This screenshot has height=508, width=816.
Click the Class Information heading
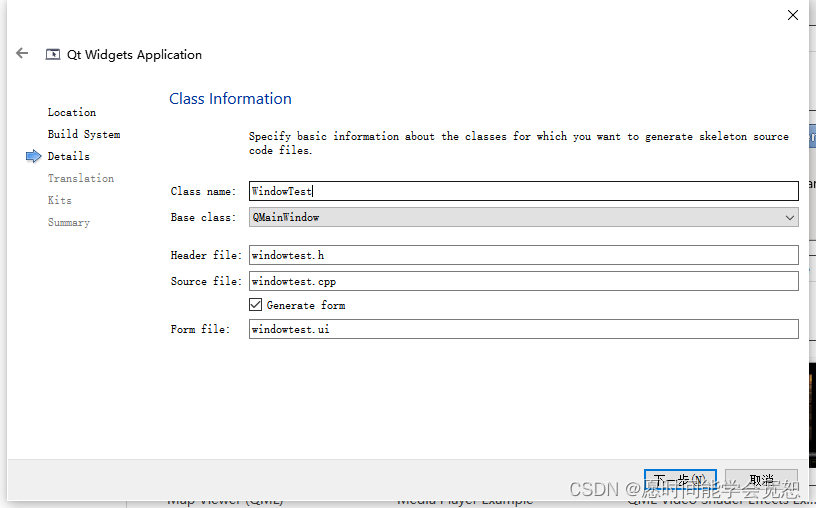231,98
